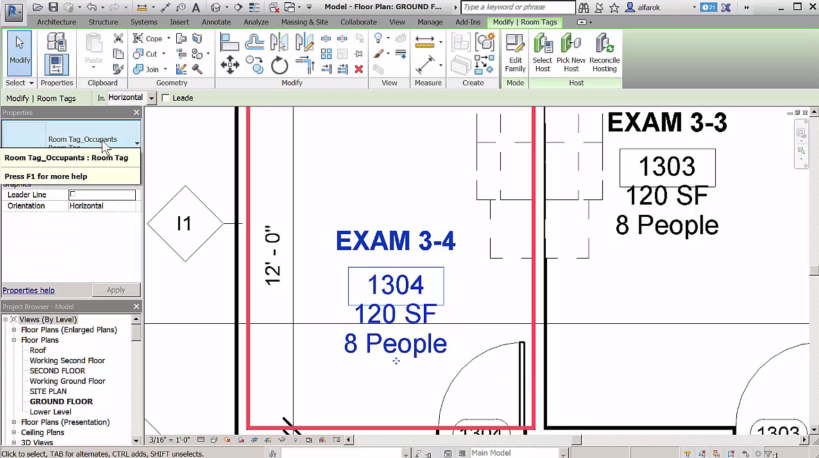819x458 pixels.
Task: Select the Copy tool
Action: [254, 65]
